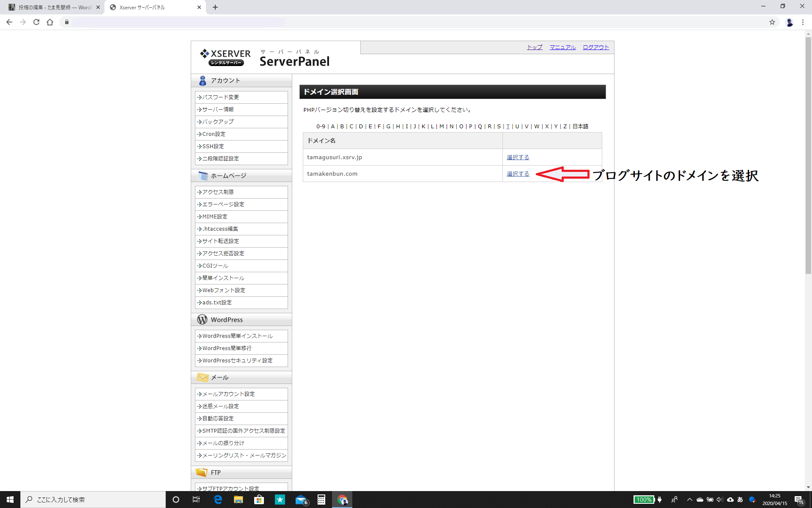Close the Xserver server panel tab
The height and width of the screenshot is (508, 812).
point(199,7)
